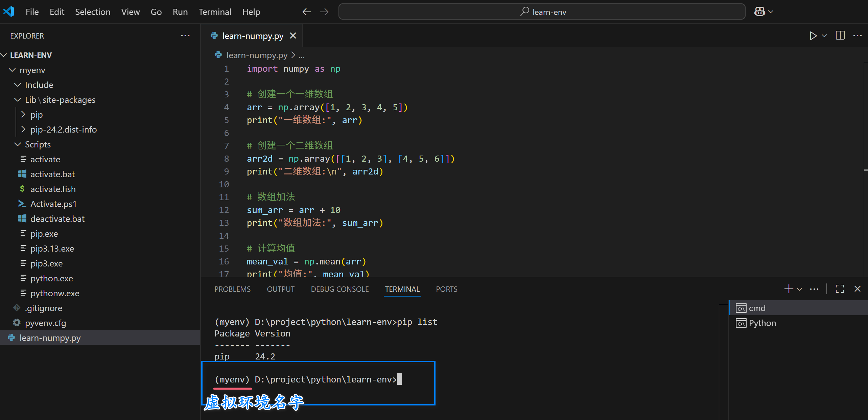Select pip.exe in Explorer
868x420 pixels.
coord(100,234)
